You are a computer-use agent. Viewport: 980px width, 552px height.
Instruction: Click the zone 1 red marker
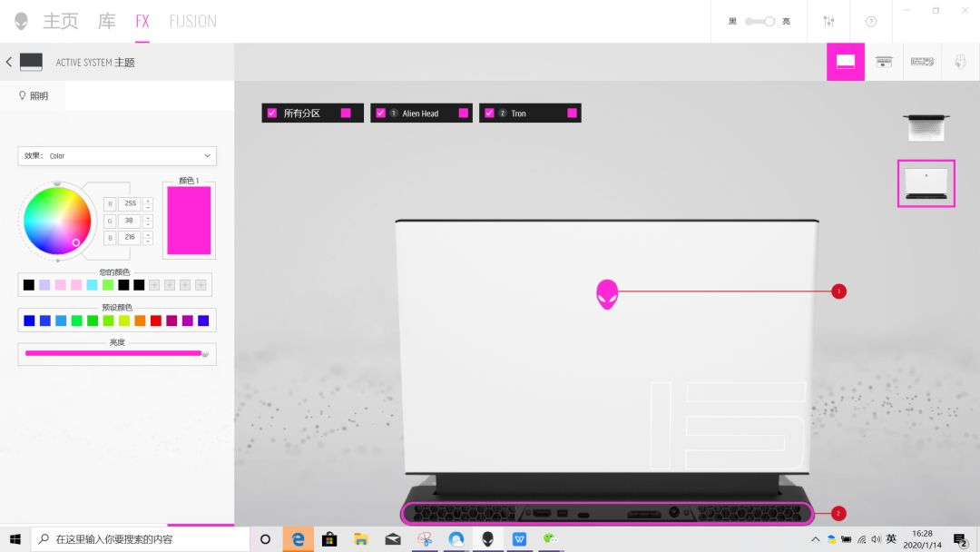[x=838, y=291]
